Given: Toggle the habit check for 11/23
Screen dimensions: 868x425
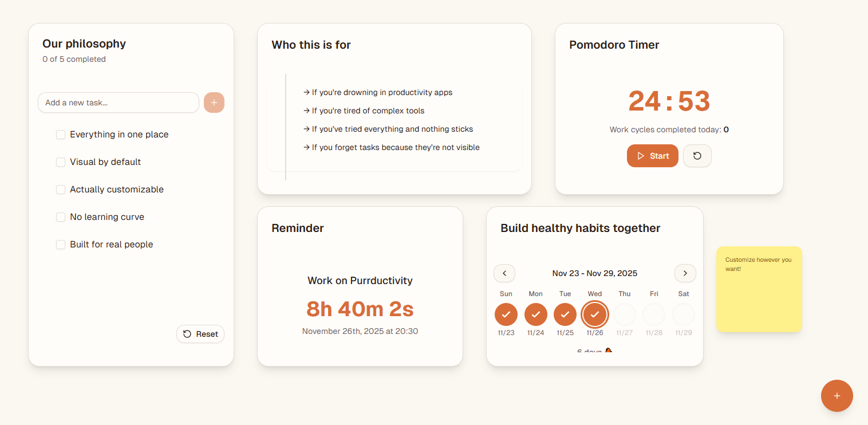Looking at the screenshot, I should point(506,314).
